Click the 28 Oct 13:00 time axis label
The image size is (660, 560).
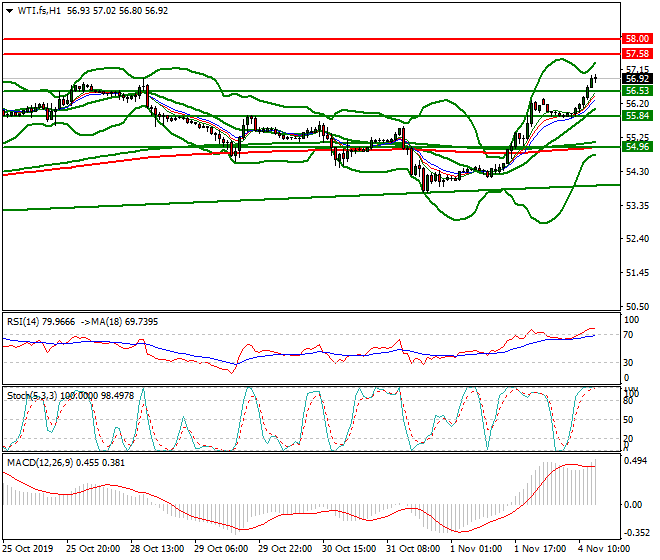pyautogui.click(x=157, y=549)
